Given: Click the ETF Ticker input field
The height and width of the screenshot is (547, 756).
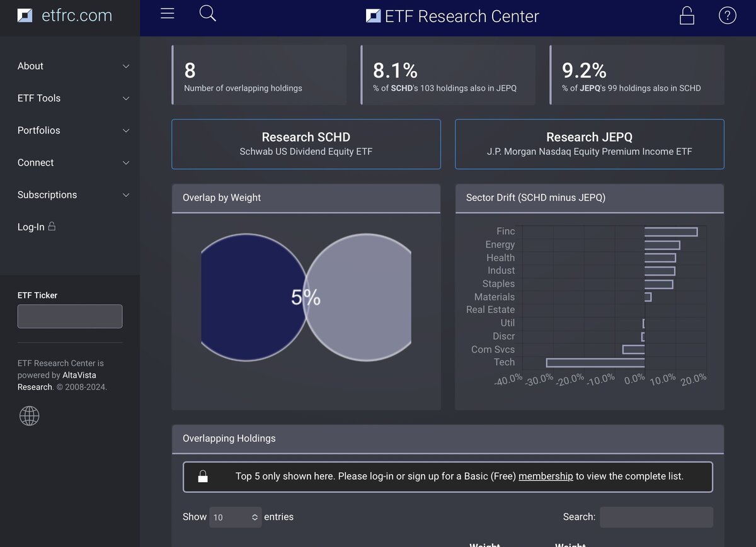Looking at the screenshot, I should [x=70, y=317].
